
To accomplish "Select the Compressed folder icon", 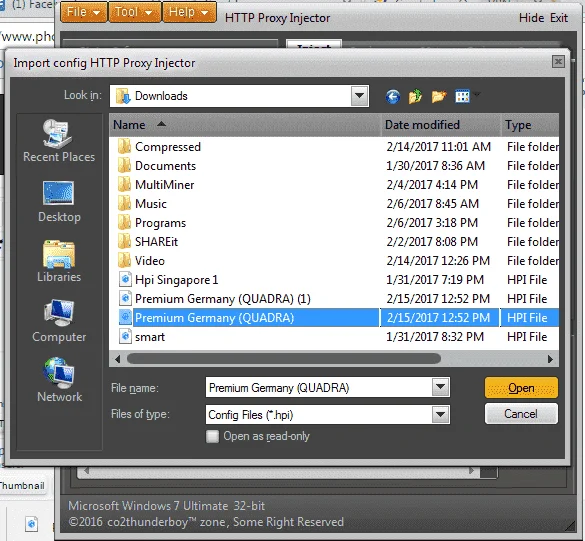I will pos(124,147).
